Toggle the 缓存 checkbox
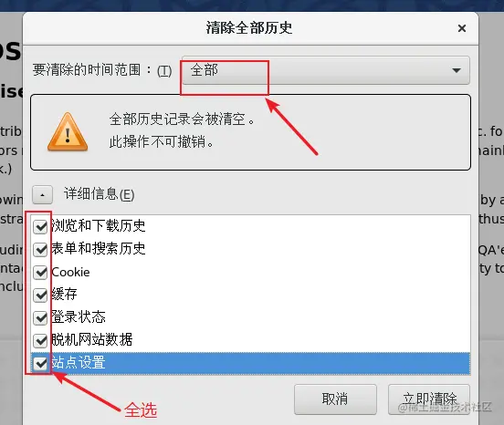Viewport: 504px width, 425px height. coord(40,295)
